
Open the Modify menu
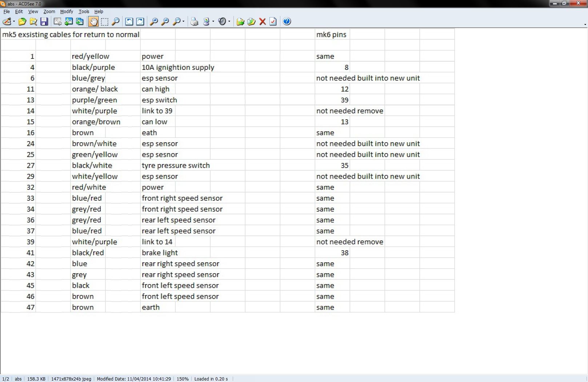pos(67,12)
